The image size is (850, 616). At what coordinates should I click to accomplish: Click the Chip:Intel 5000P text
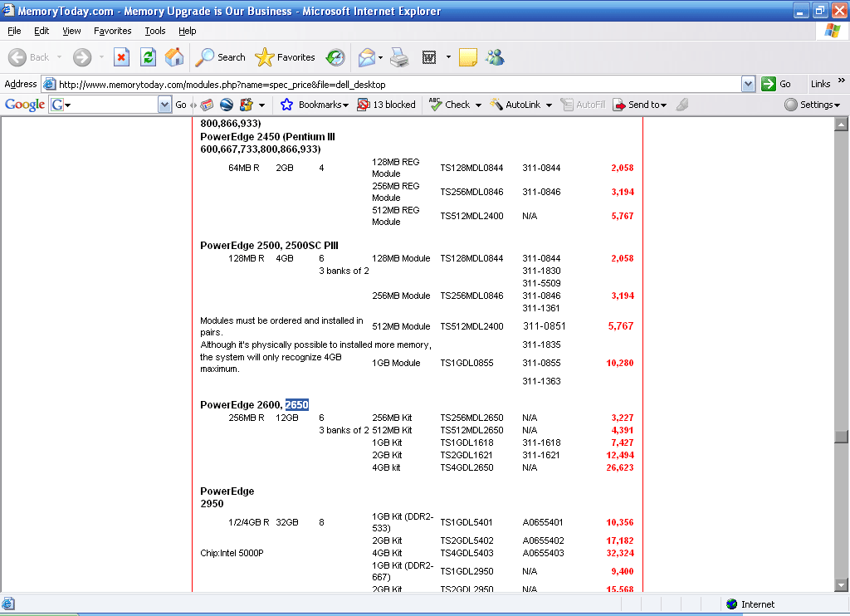[x=232, y=553]
